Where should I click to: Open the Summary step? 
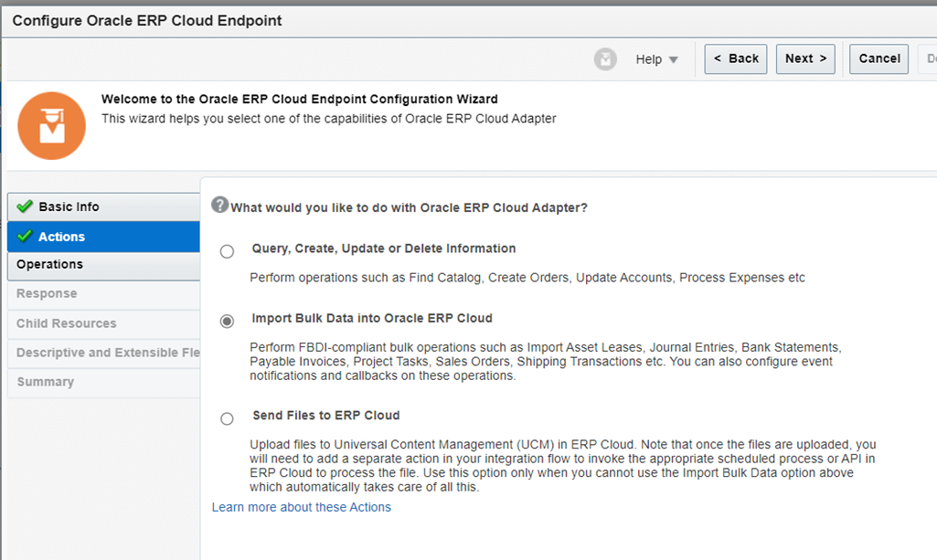(103, 382)
